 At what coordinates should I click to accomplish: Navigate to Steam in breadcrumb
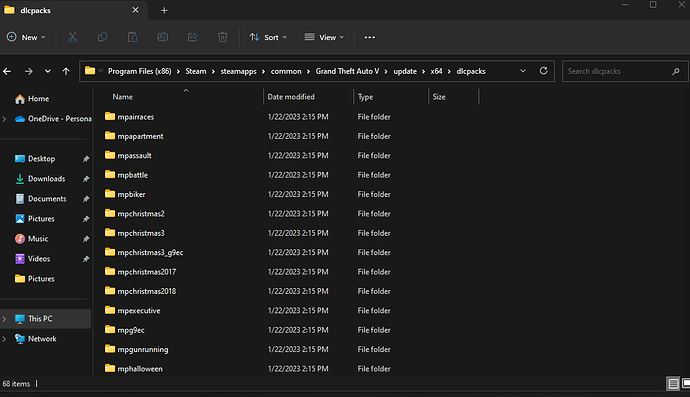(x=196, y=71)
